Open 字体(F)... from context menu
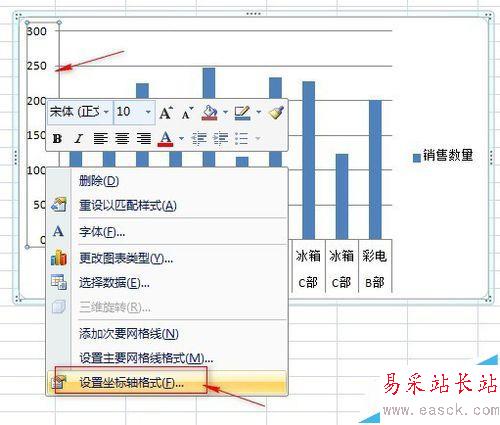The image size is (500, 425). point(167,232)
